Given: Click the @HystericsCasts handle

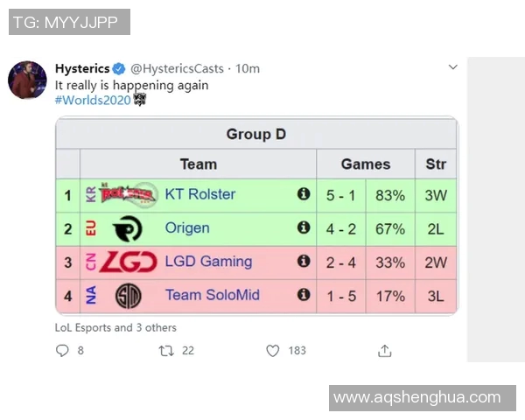Looking at the screenshot, I should [181, 68].
